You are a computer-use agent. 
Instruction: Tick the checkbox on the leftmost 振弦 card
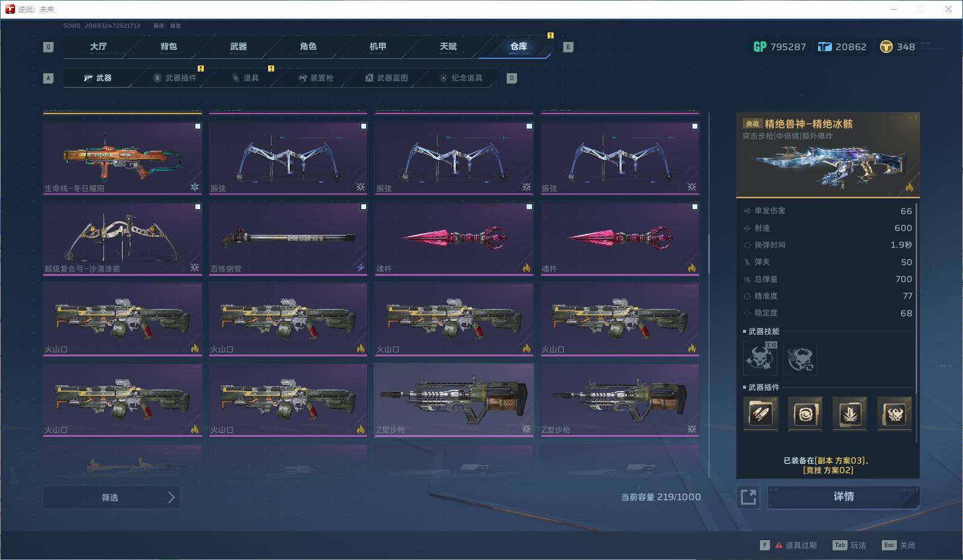pos(364,126)
